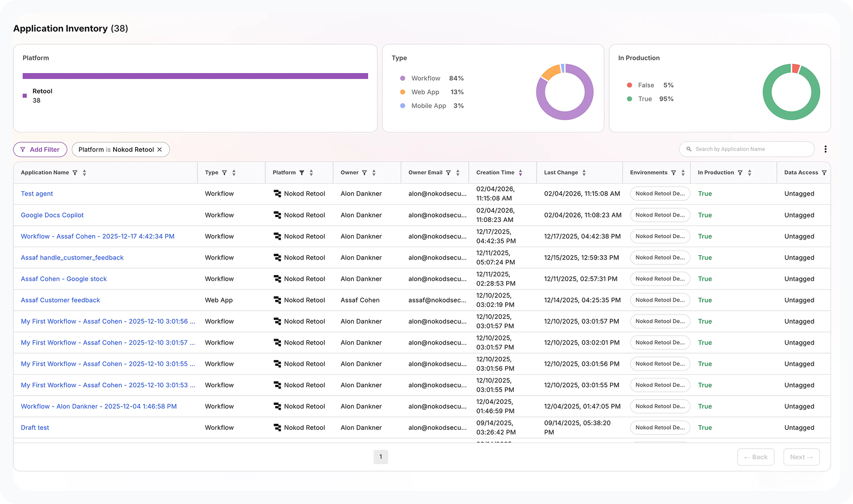Click the purple Retool platform bar

click(x=195, y=76)
